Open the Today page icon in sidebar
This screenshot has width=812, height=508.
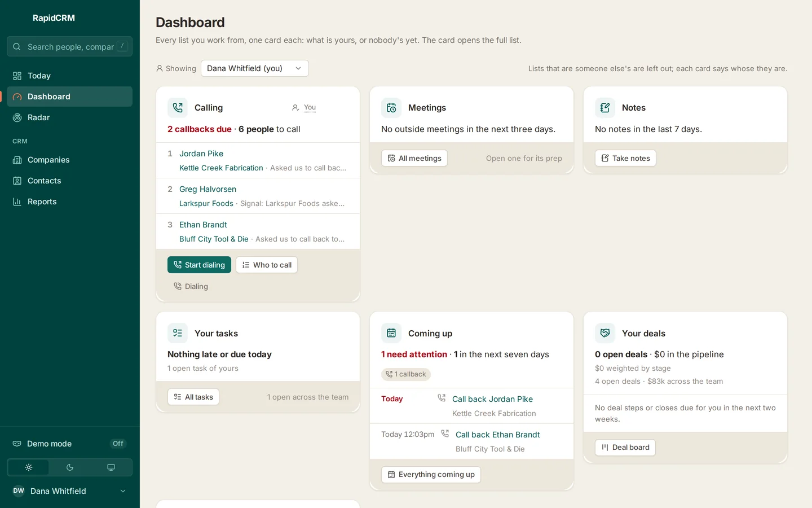click(17, 76)
